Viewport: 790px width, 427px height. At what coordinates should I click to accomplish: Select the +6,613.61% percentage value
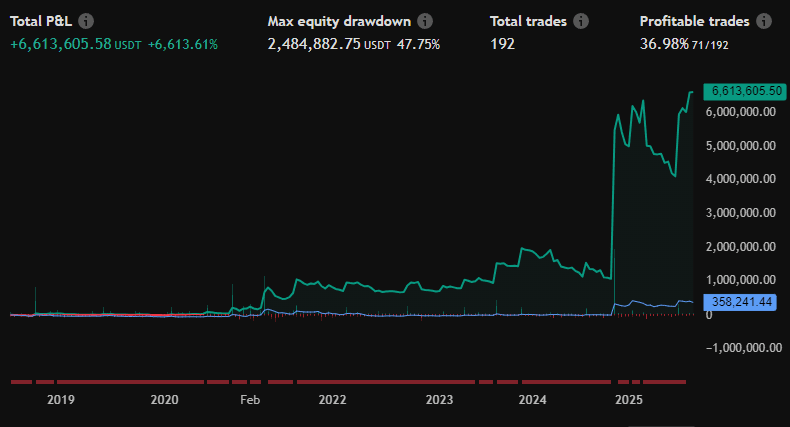[x=182, y=44]
